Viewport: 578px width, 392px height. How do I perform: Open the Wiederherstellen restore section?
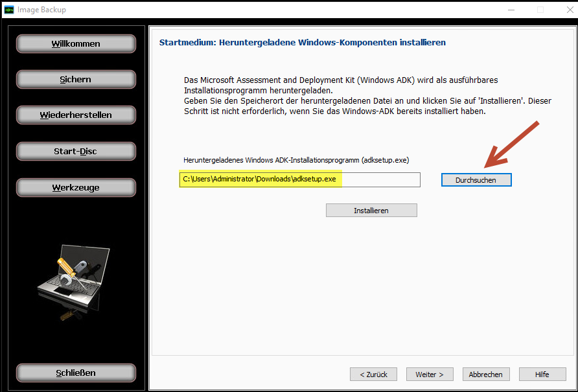coord(76,115)
